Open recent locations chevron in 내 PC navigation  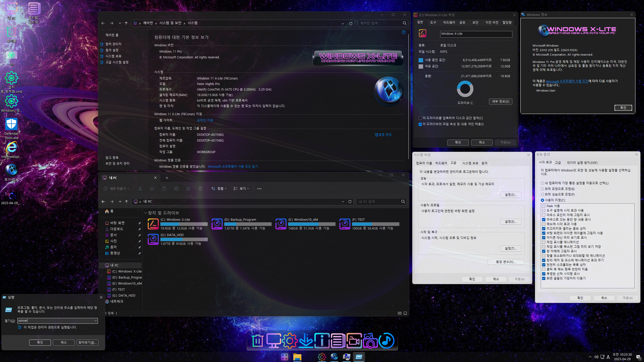120,201
